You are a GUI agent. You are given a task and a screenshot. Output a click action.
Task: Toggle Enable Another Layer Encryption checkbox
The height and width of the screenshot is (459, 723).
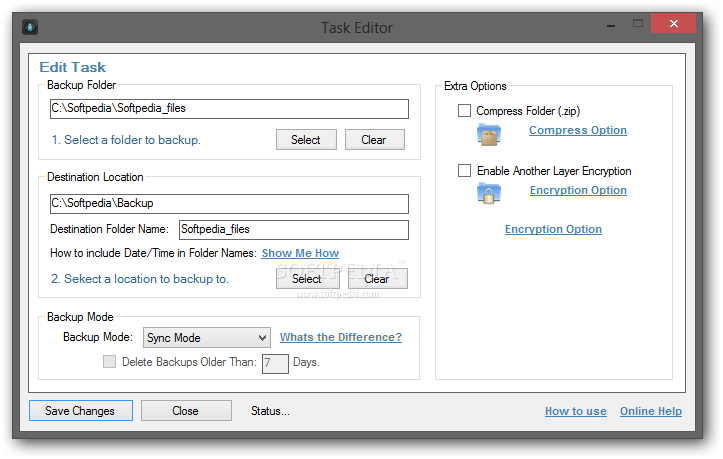pos(464,171)
